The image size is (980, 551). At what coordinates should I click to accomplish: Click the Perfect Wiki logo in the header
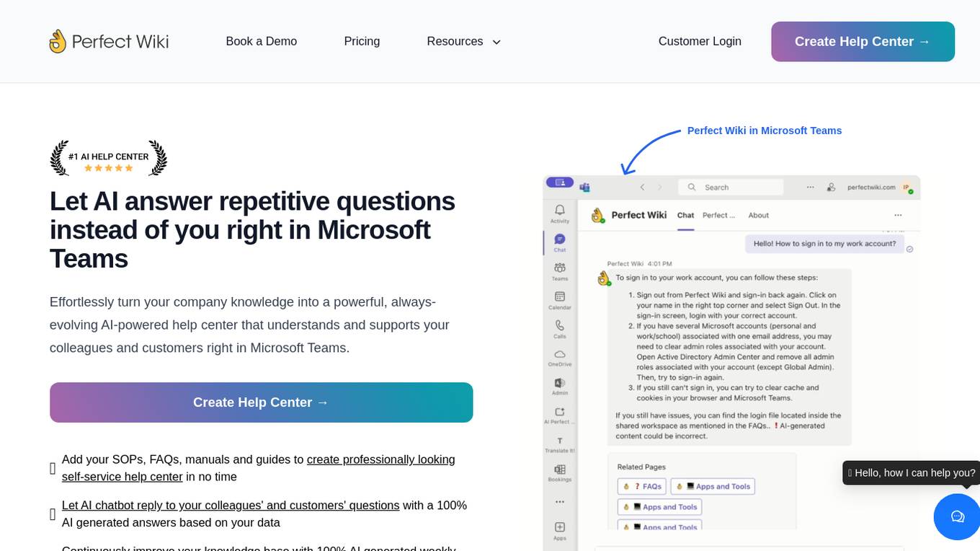pyautogui.click(x=109, y=41)
